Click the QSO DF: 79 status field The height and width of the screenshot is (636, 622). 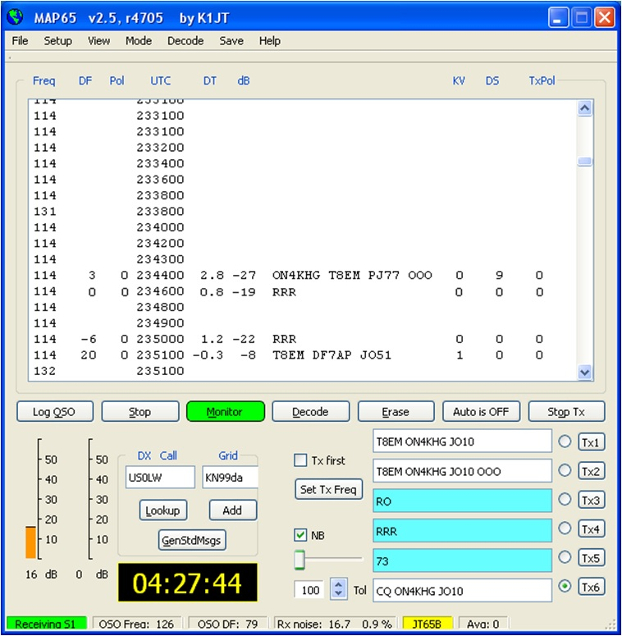tap(228, 623)
